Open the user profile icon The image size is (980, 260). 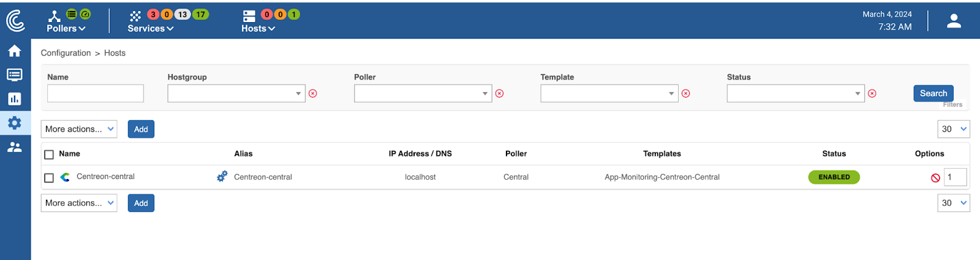[954, 21]
